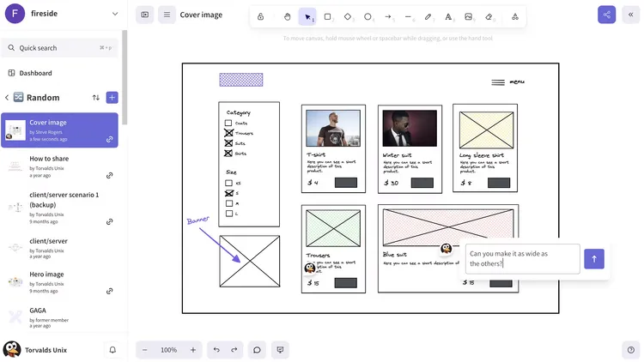Zoom in with the plus button
Image resolution: width=644 pixels, height=362 pixels.
[x=192, y=350]
